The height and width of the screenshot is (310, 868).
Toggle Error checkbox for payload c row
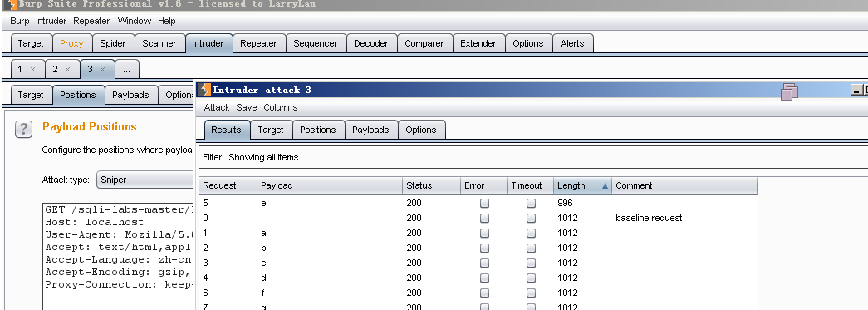click(484, 263)
